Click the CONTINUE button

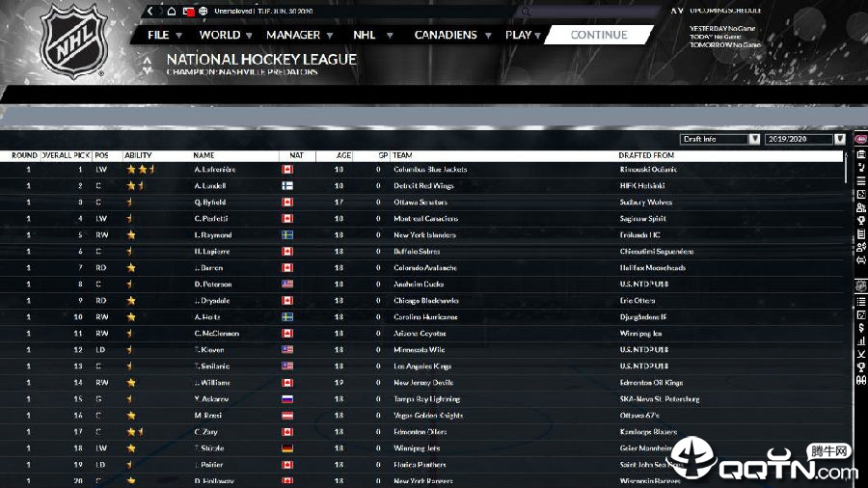599,35
